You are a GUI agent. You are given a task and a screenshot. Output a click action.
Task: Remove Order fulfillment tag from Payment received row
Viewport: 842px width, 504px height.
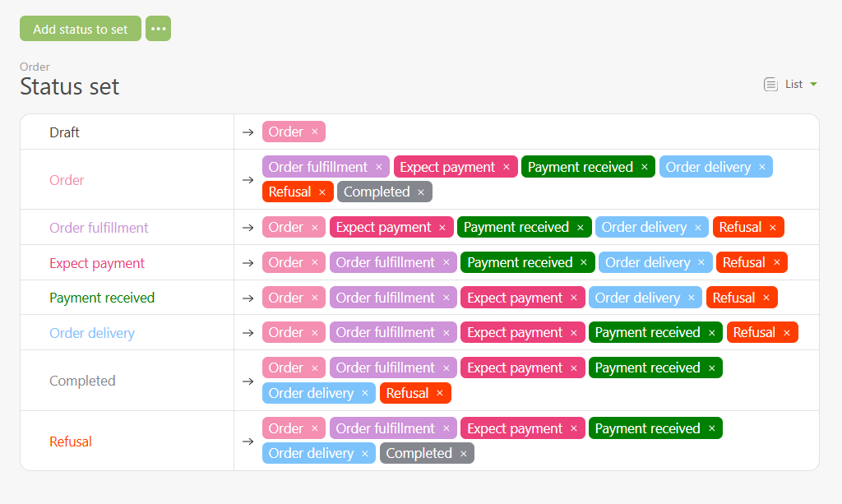tap(446, 298)
